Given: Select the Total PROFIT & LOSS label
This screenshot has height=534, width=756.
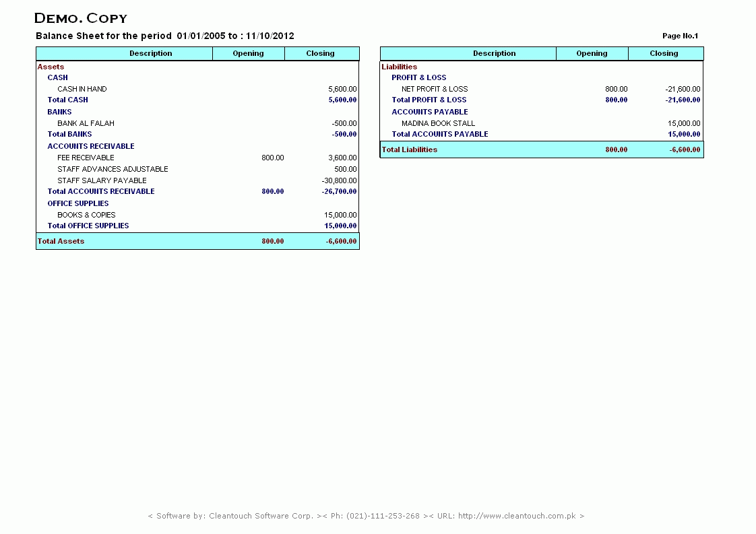Looking at the screenshot, I should (x=429, y=100).
